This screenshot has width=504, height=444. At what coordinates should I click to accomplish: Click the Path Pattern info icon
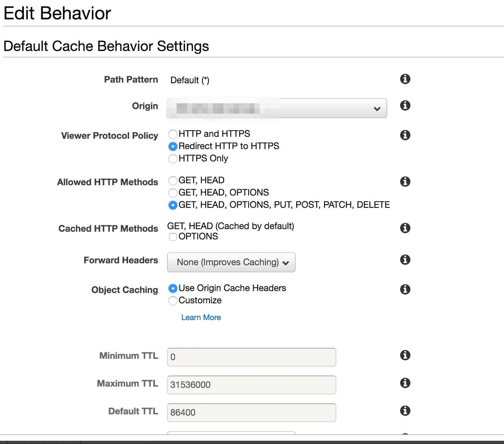click(x=405, y=79)
